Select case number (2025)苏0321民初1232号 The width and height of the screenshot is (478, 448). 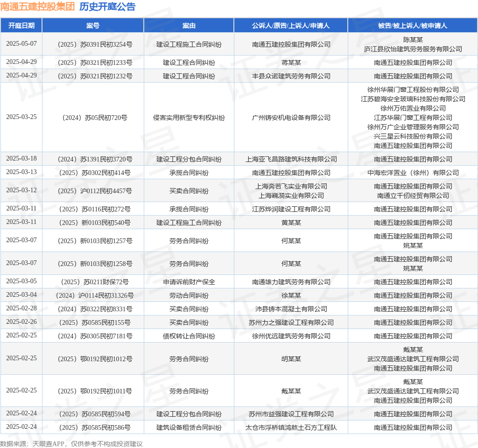click(95, 76)
